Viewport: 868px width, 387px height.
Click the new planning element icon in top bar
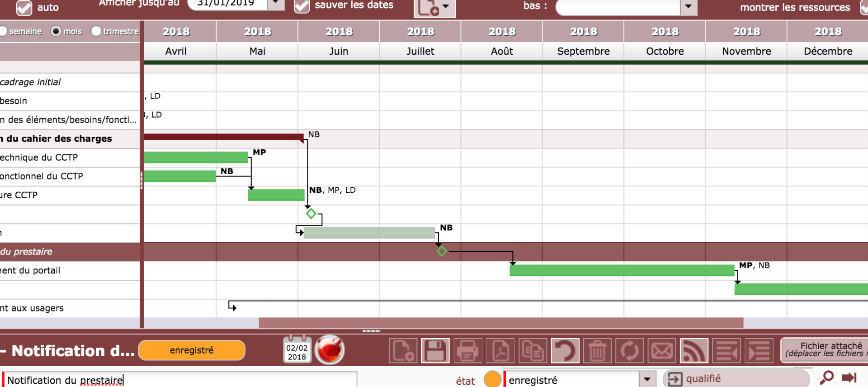click(x=428, y=8)
